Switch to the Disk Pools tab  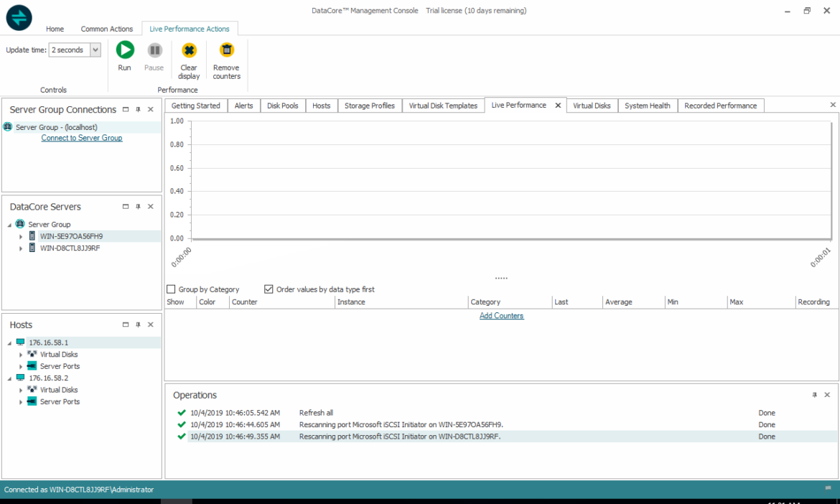[x=282, y=106]
